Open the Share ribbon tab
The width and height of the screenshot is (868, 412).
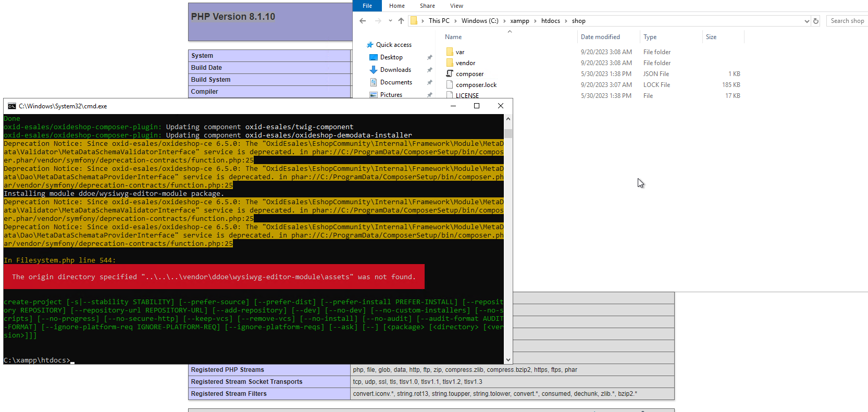[x=427, y=6]
